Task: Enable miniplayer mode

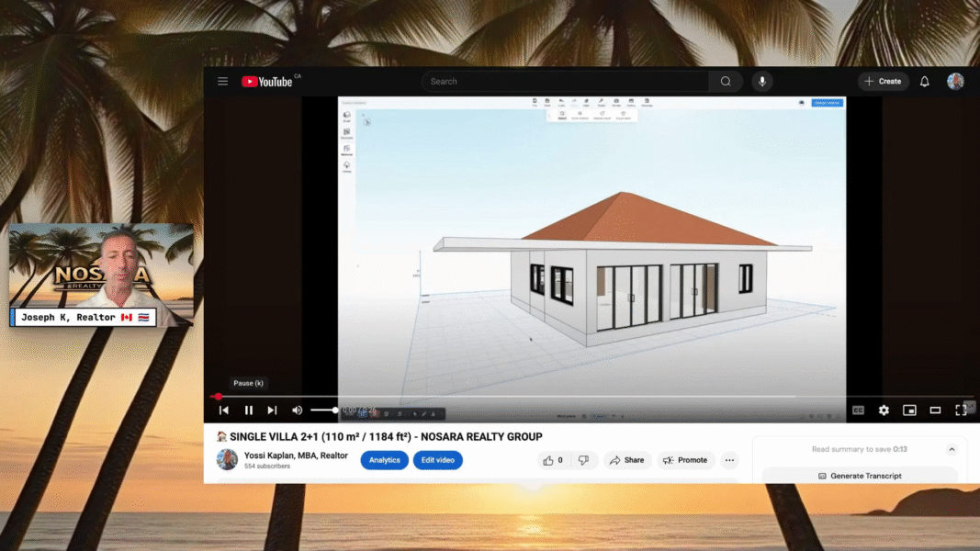Action: click(x=909, y=410)
